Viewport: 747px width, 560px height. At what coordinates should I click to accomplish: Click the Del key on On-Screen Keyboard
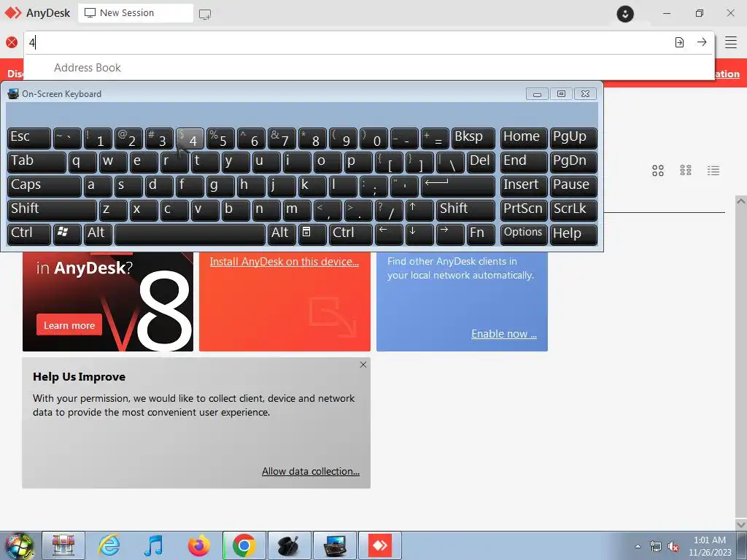[x=481, y=162]
